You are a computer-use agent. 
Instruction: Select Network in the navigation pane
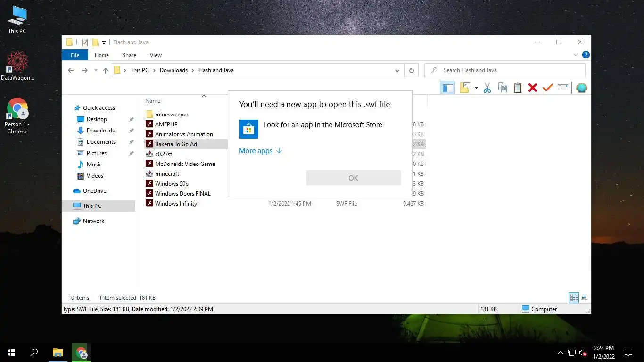click(x=93, y=221)
